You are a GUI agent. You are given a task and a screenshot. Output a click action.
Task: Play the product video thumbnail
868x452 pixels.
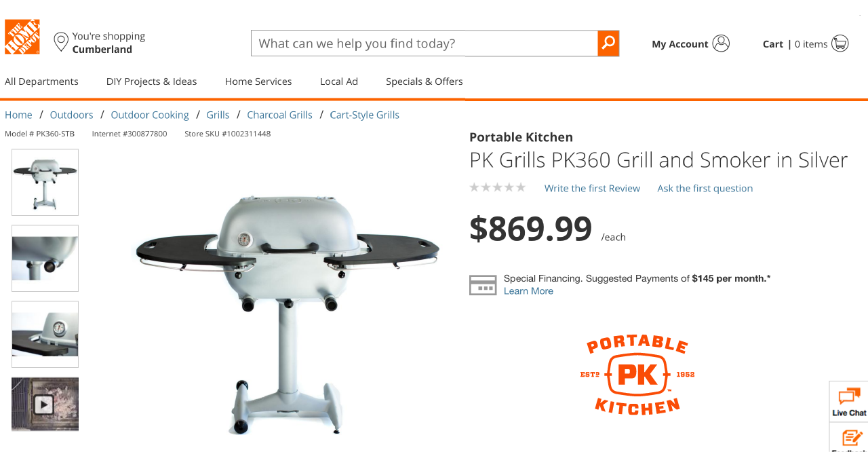pyautogui.click(x=45, y=404)
